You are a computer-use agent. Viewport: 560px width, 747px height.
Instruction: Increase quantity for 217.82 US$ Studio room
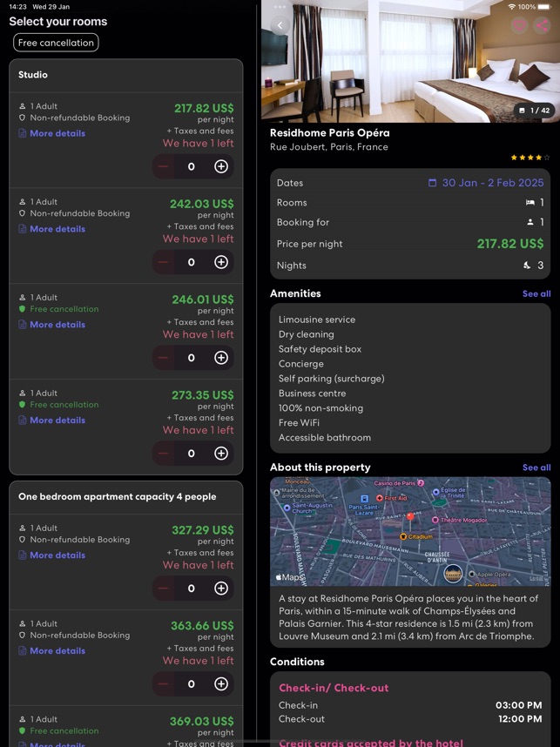pos(221,166)
